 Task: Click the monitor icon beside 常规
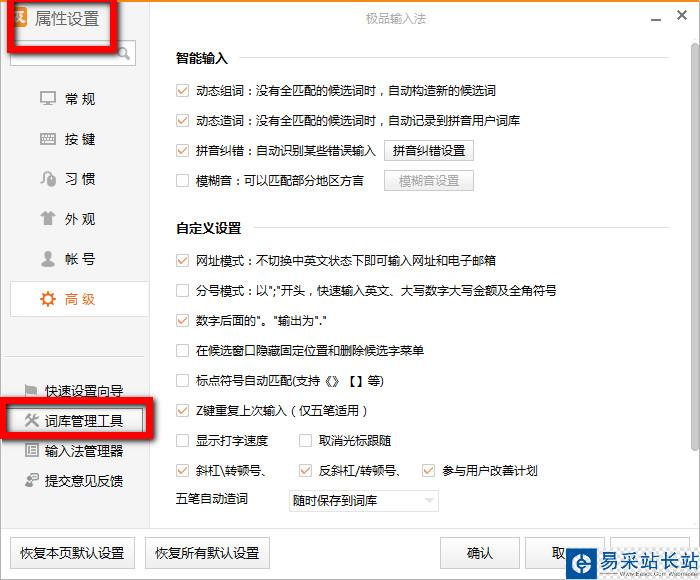pyautogui.click(x=48, y=99)
